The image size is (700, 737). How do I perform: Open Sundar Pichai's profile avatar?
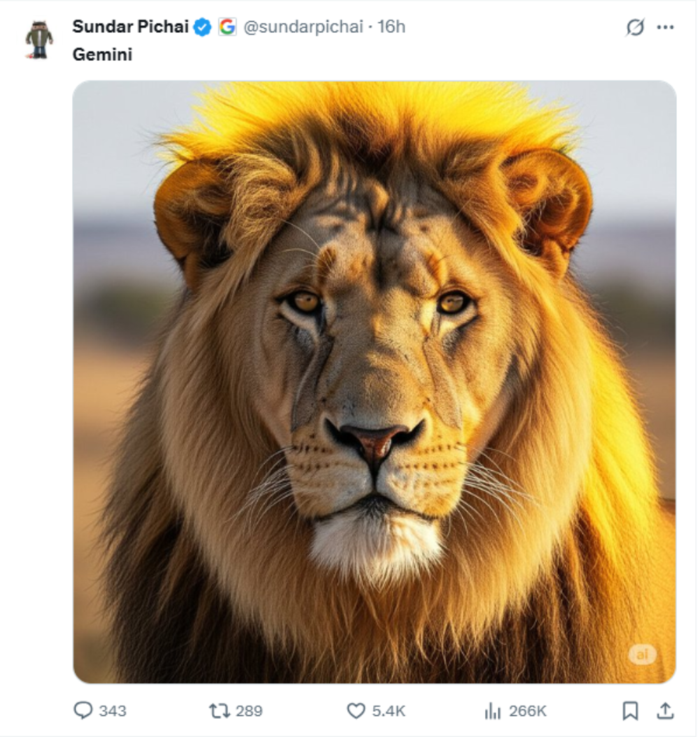[x=39, y=39]
